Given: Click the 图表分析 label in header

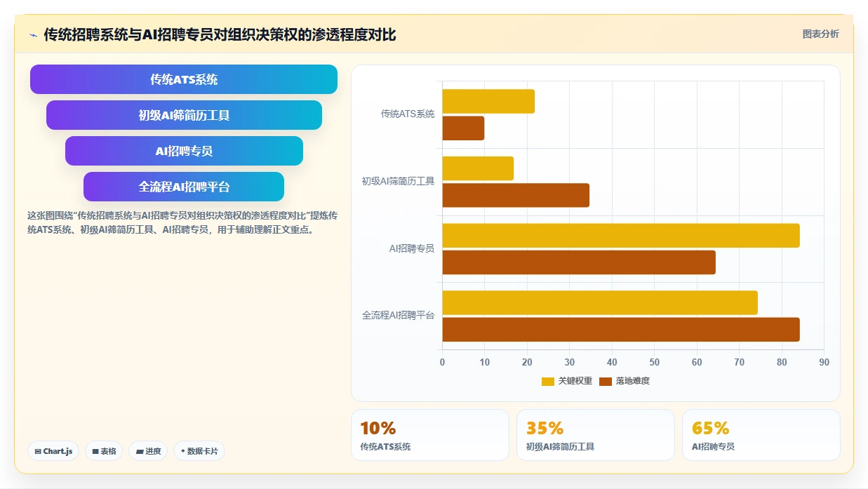Looking at the screenshot, I should (820, 34).
